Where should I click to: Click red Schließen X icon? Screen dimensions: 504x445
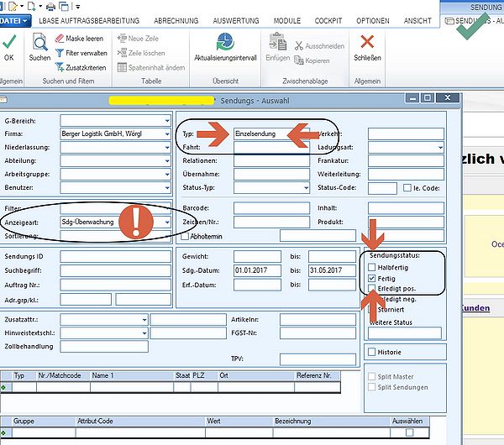click(x=367, y=41)
